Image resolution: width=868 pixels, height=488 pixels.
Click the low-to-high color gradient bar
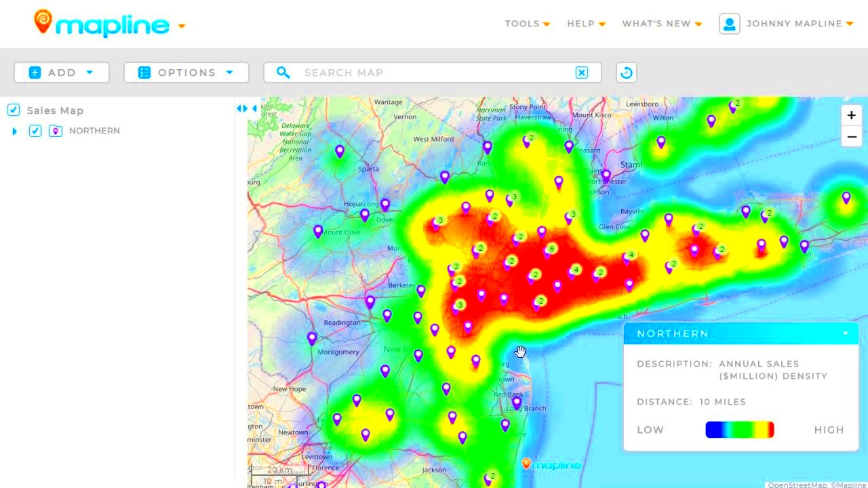pyautogui.click(x=740, y=430)
